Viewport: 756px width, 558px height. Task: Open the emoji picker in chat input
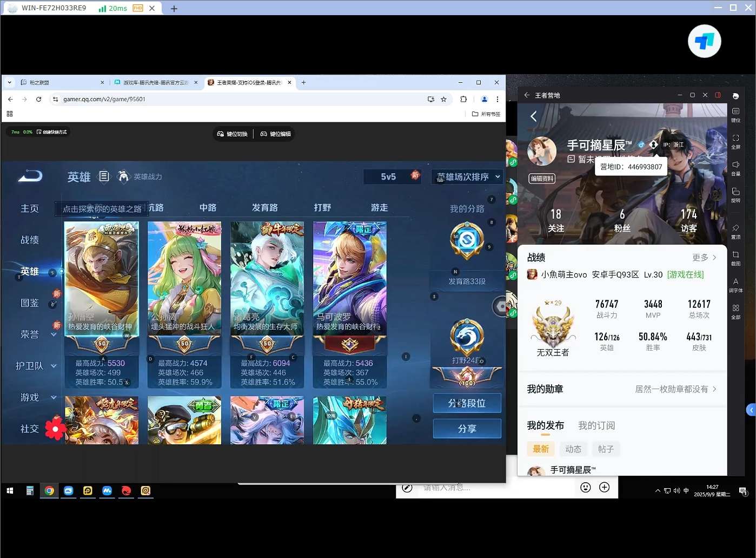pos(585,487)
